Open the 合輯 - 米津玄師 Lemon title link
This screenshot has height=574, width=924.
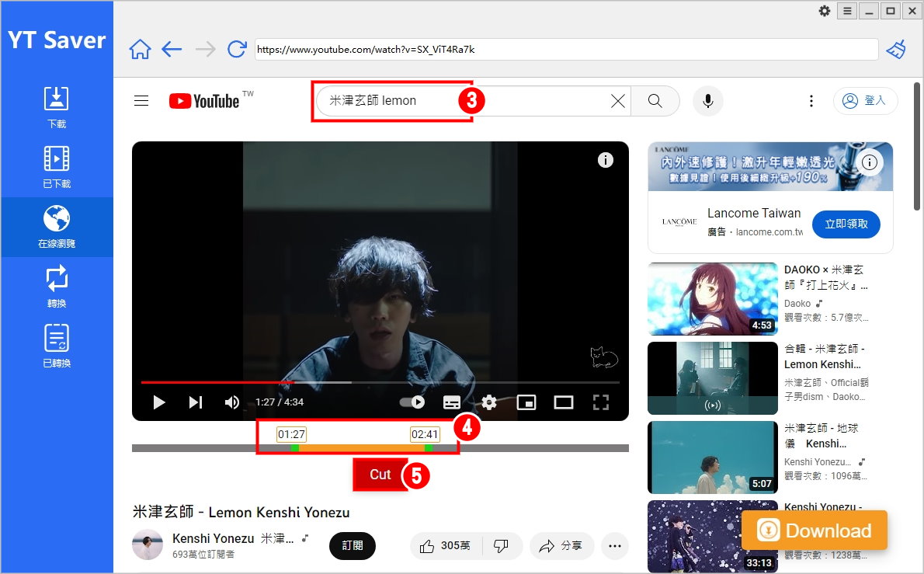click(x=825, y=357)
